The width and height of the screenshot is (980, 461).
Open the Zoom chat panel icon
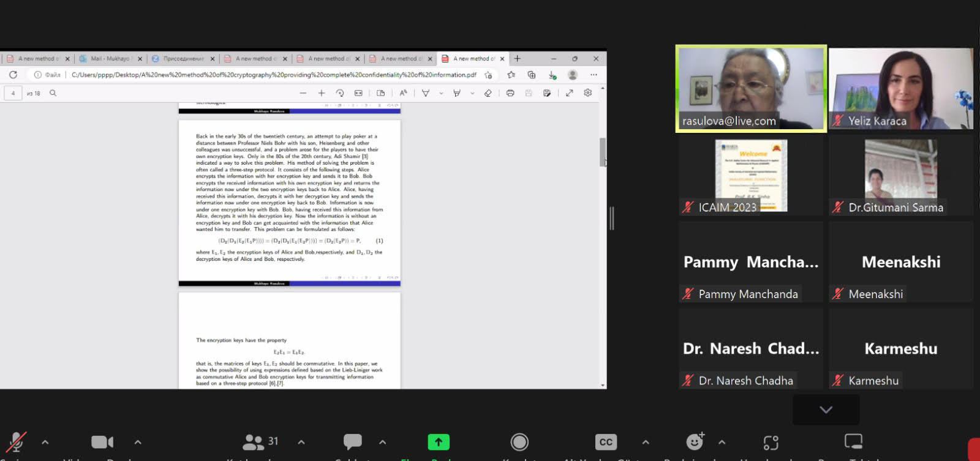(352, 441)
